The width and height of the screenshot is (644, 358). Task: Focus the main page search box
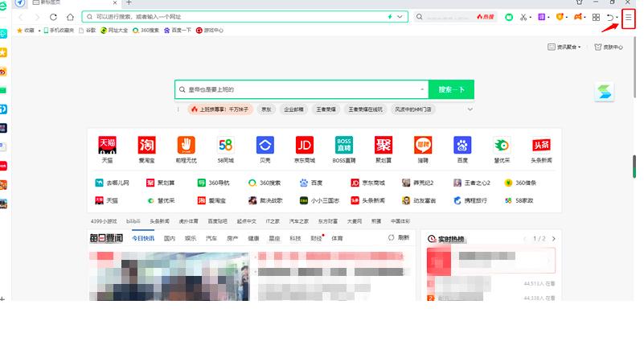[301, 89]
